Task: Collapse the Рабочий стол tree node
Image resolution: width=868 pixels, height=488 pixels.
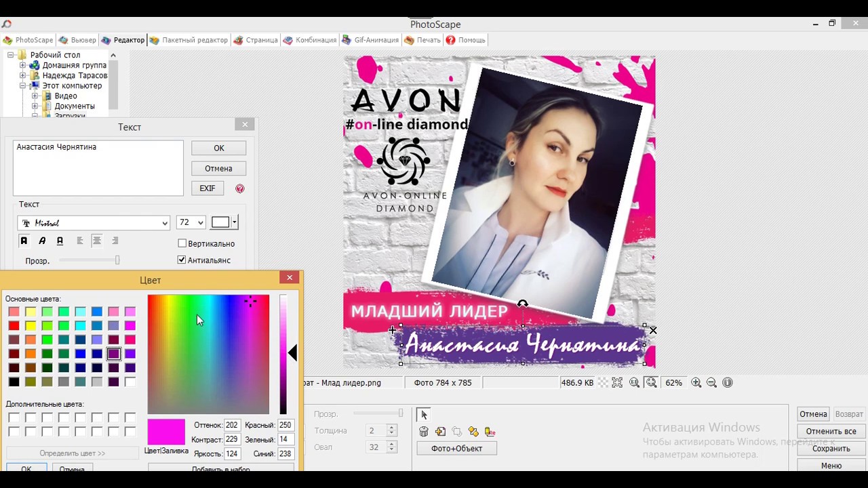Action: tap(11, 55)
